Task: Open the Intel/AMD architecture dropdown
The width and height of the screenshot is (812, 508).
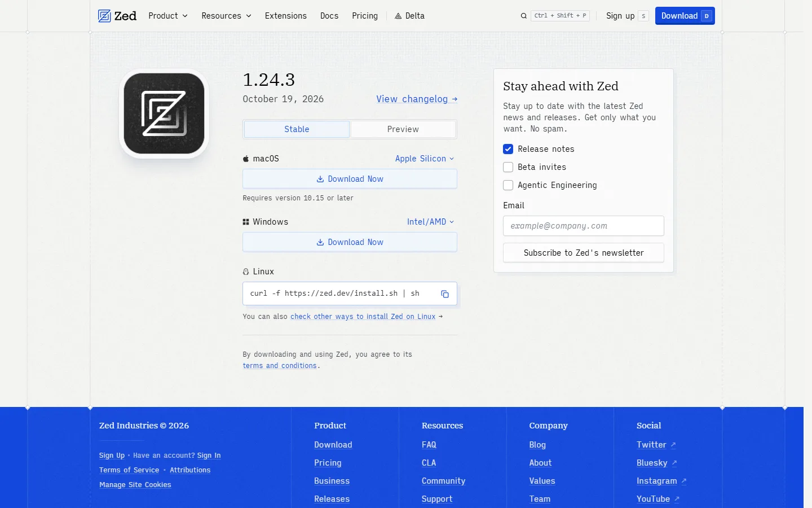Action: tap(431, 222)
